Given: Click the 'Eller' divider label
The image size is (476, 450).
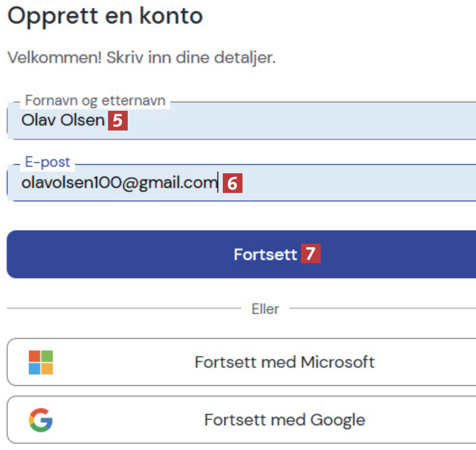Looking at the screenshot, I should pos(265,309).
